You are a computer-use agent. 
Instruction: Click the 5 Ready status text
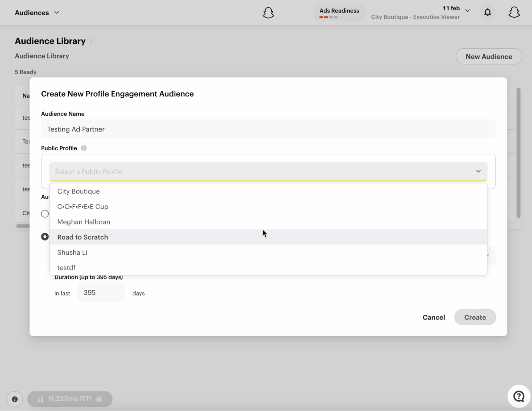point(26,72)
